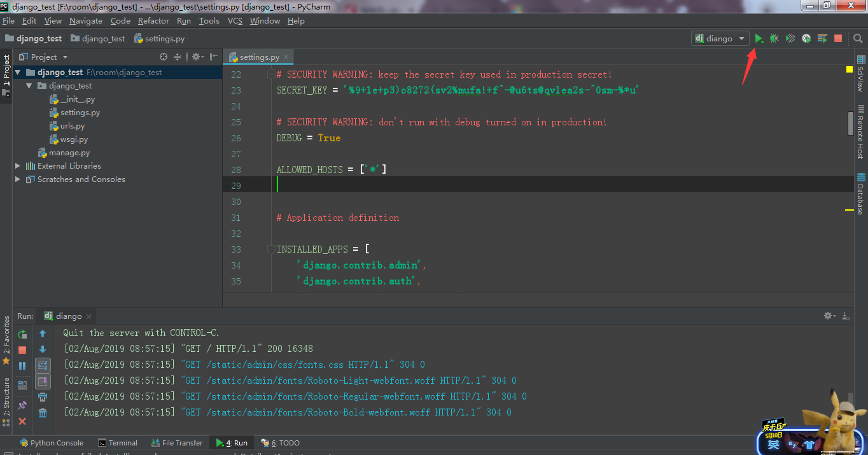The image size is (868, 455).
Task: Click the editor vertical scrollbar thumb
Action: coord(851,123)
